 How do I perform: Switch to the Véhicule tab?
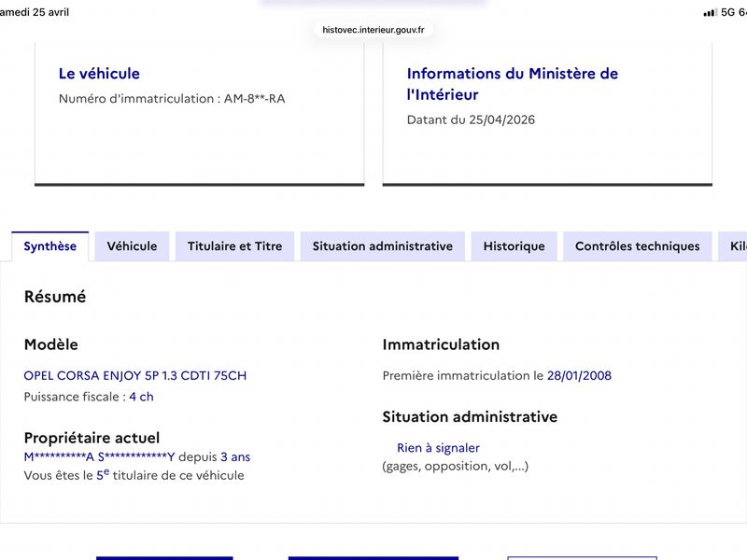click(x=132, y=246)
